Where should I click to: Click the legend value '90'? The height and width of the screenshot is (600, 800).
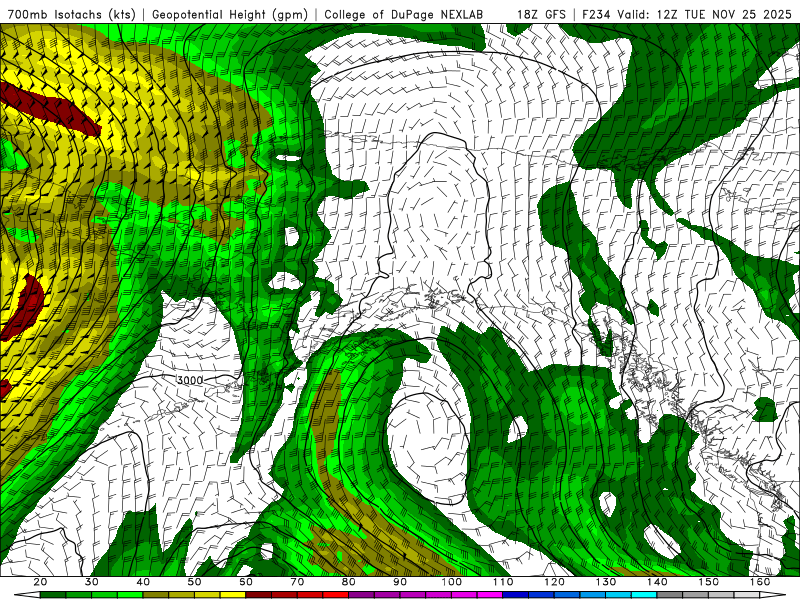click(401, 582)
